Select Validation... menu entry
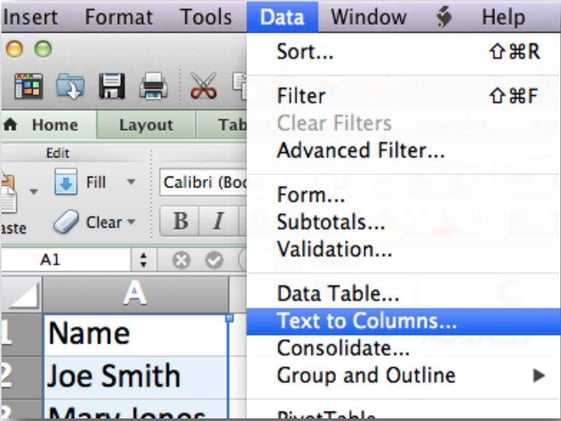Viewport: 561px width, 421px height. 404,249
